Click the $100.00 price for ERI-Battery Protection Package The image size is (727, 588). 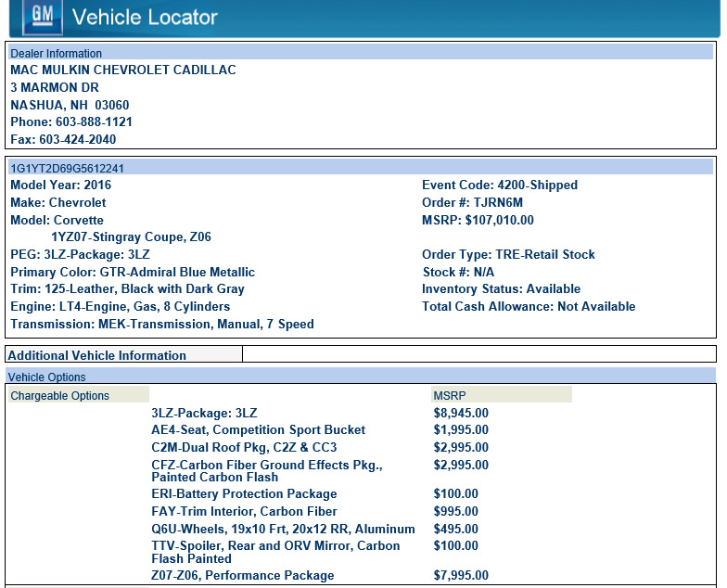456,493
